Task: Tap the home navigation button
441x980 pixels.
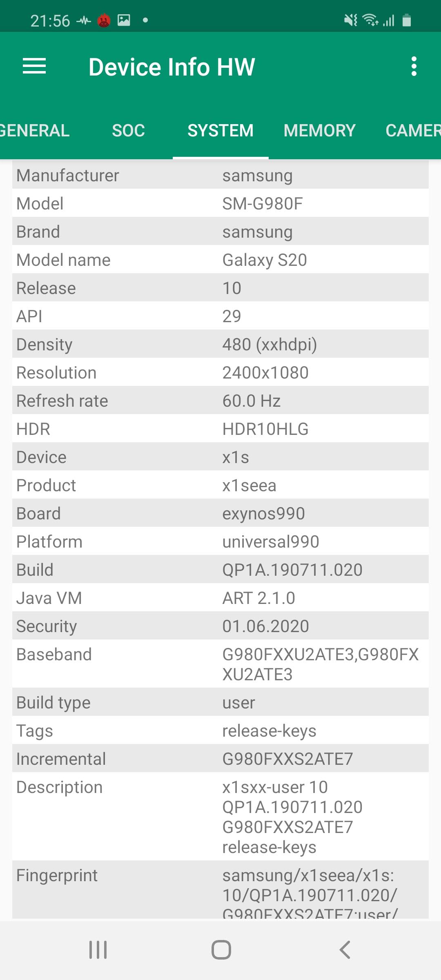Action: point(221,949)
